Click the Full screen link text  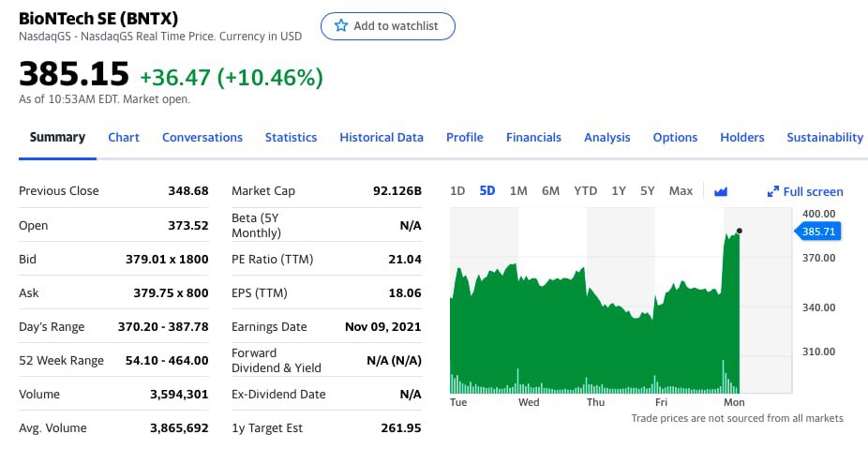tap(814, 191)
